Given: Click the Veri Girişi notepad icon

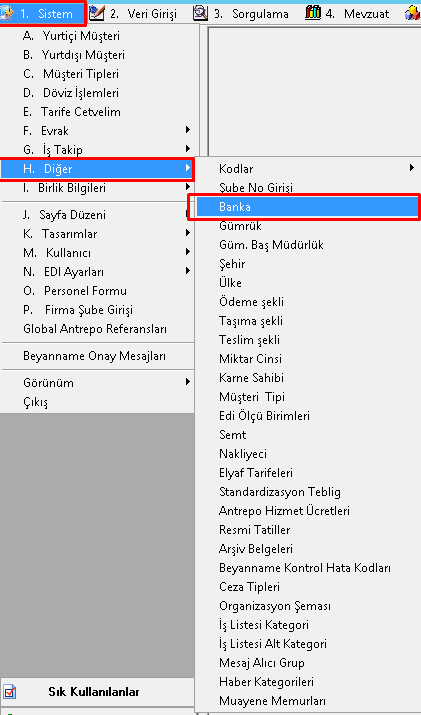Looking at the screenshot, I should click(96, 14).
